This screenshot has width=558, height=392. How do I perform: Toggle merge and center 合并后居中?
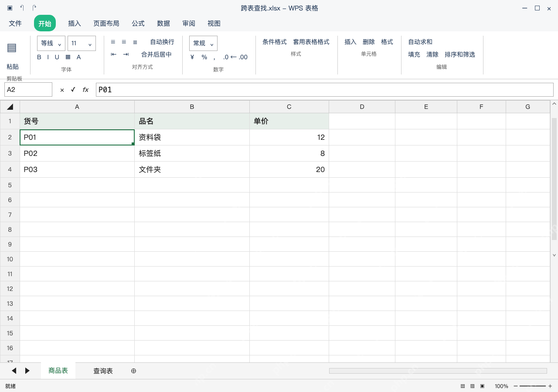click(x=157, y=54)
